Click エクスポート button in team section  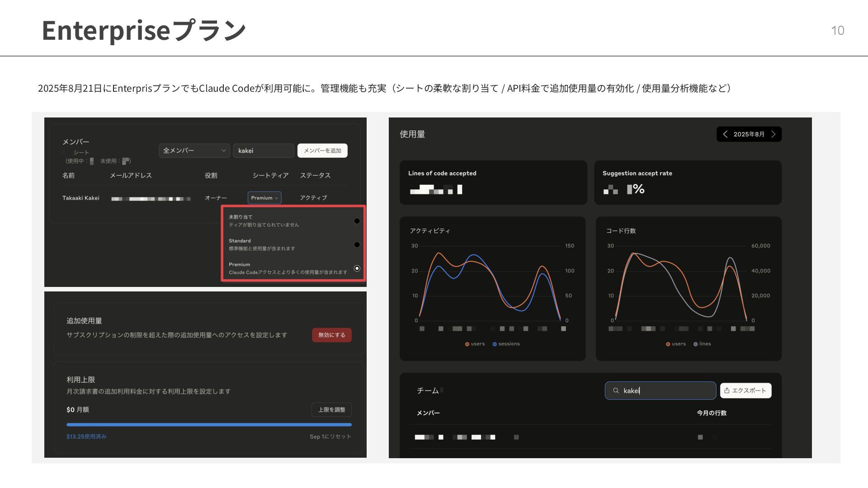(x=745, y=390)
